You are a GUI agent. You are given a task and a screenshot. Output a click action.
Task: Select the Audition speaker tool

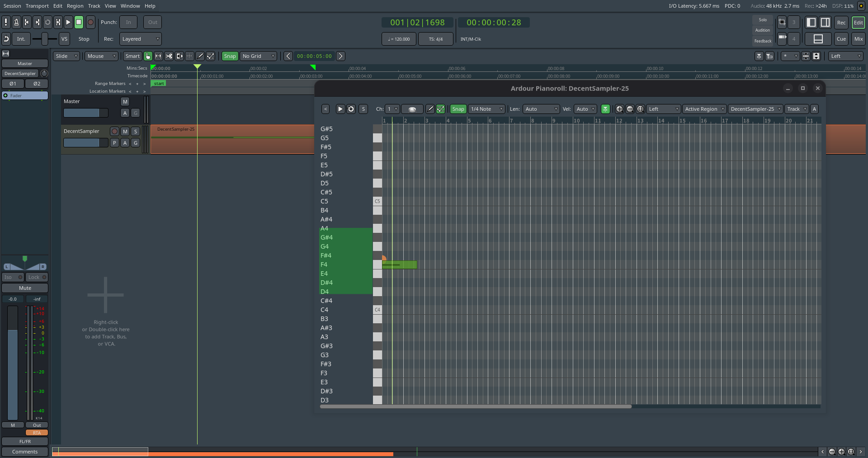179,56
